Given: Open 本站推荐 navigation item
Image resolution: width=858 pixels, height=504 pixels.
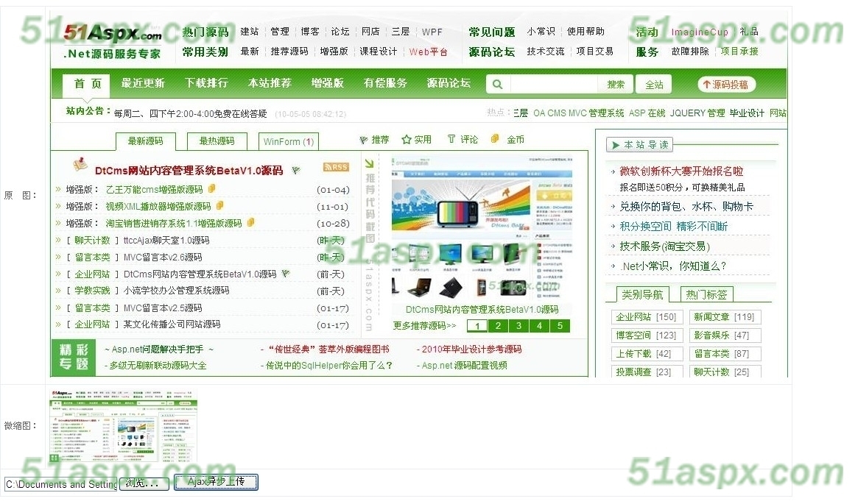Looking at the screenshot, I should pos(270,83).
